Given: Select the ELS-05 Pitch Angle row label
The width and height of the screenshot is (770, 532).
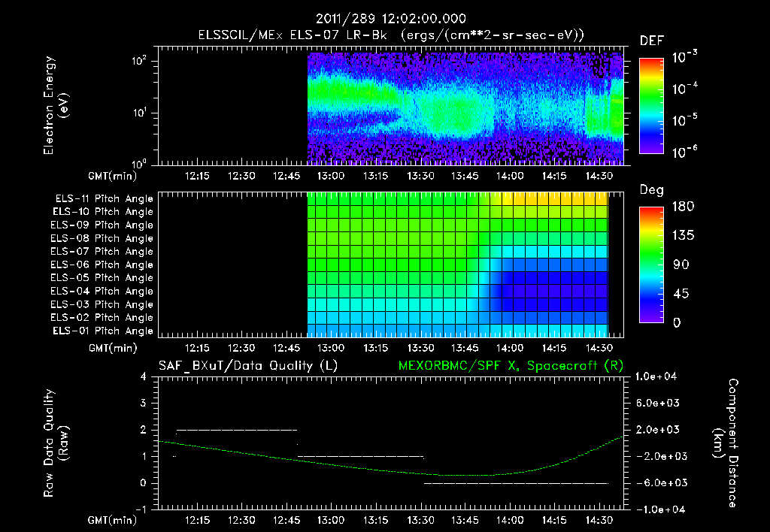Looking at the screenshot, I should point(102,278).
